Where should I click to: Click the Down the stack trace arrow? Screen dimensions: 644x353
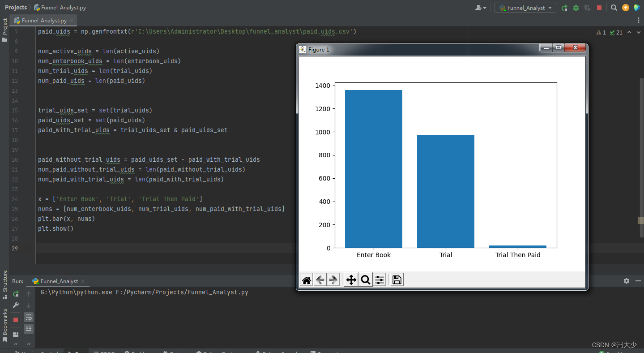(29, 305)
